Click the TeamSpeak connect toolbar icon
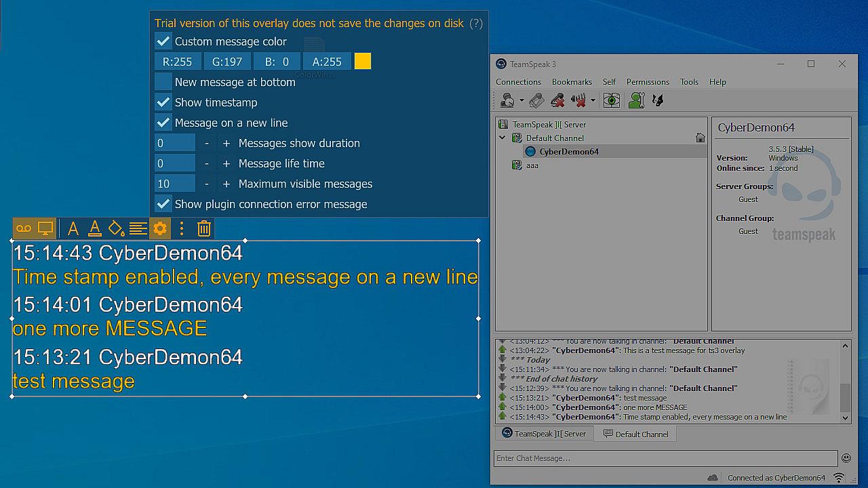 pos(507,100)
